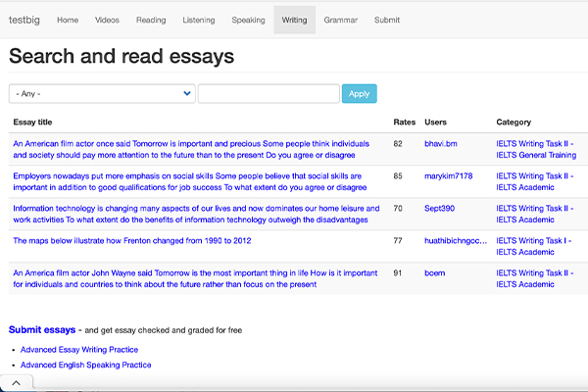Click user Sept390 link
The width and height of the screenshot is (588, 392).
(x=439, y=208)
